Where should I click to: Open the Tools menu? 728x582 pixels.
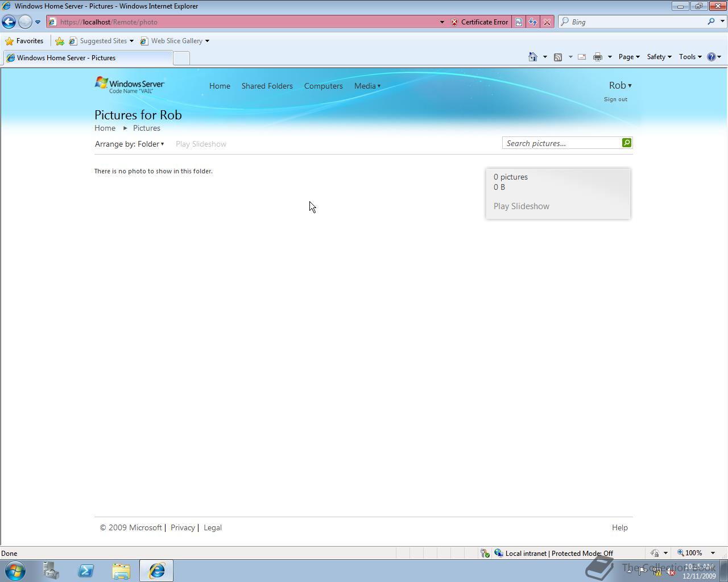tap(690, 57)
